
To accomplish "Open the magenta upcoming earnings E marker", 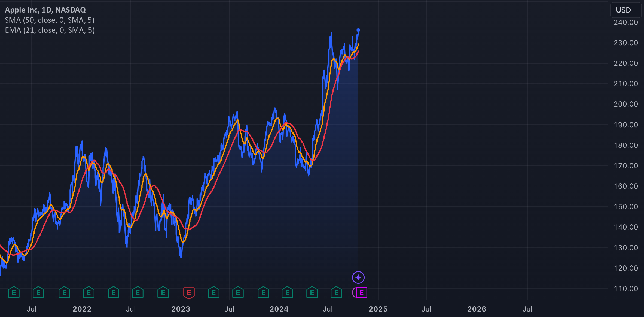I will (x=362, y=292).
